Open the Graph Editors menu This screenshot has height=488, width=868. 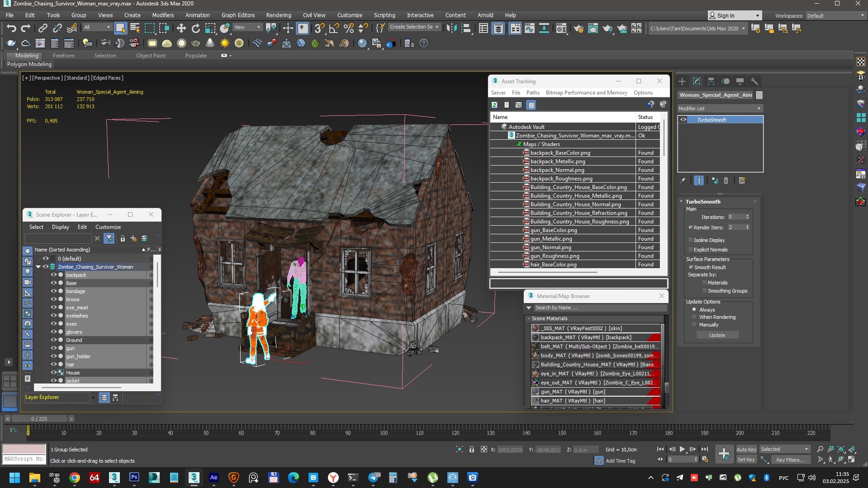click(238, 15)
